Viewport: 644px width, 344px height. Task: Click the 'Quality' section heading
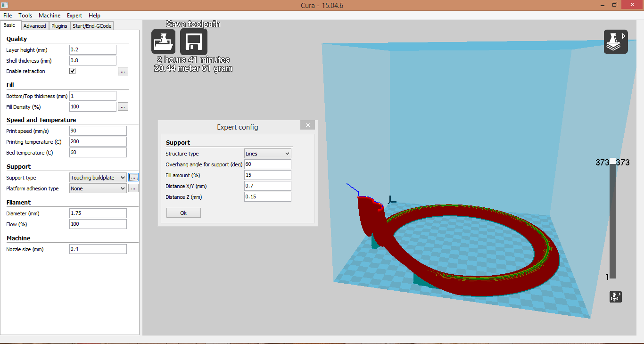[x=17, y=39]
